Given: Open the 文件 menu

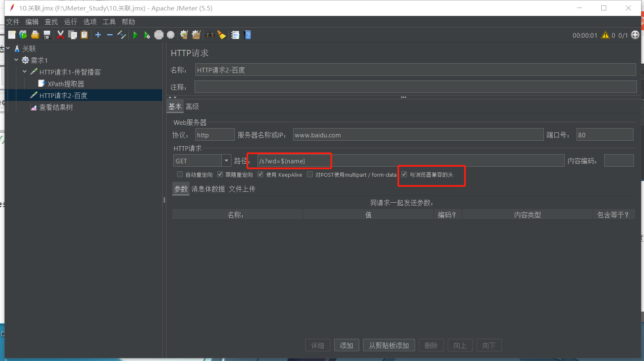Looking at the screenshot, I should tap(13, 22).
